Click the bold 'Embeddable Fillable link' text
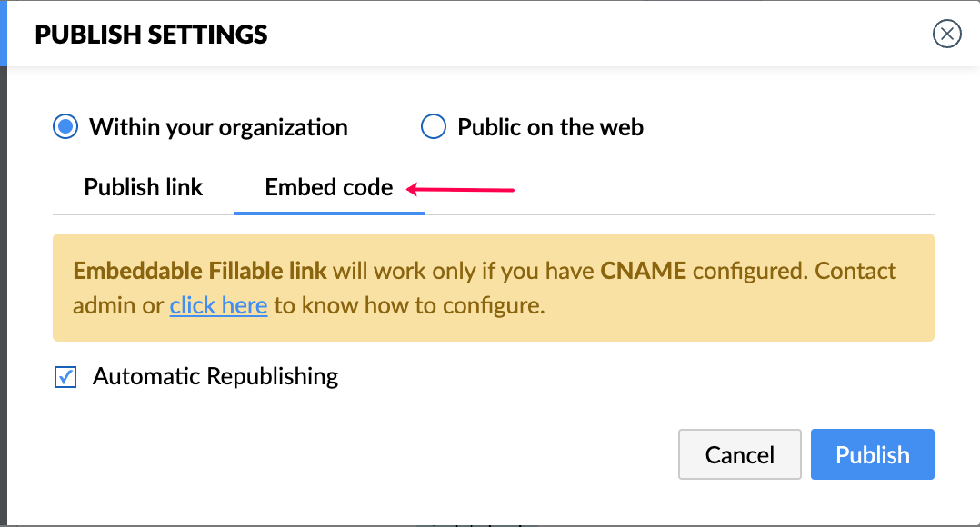This screenshot has height=527, width=980. (200, 271)
